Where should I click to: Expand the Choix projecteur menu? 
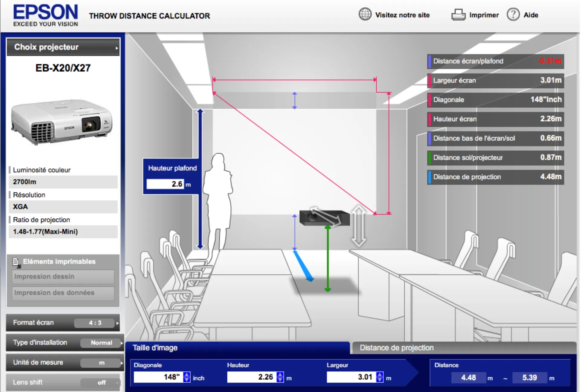coord(63,47)
